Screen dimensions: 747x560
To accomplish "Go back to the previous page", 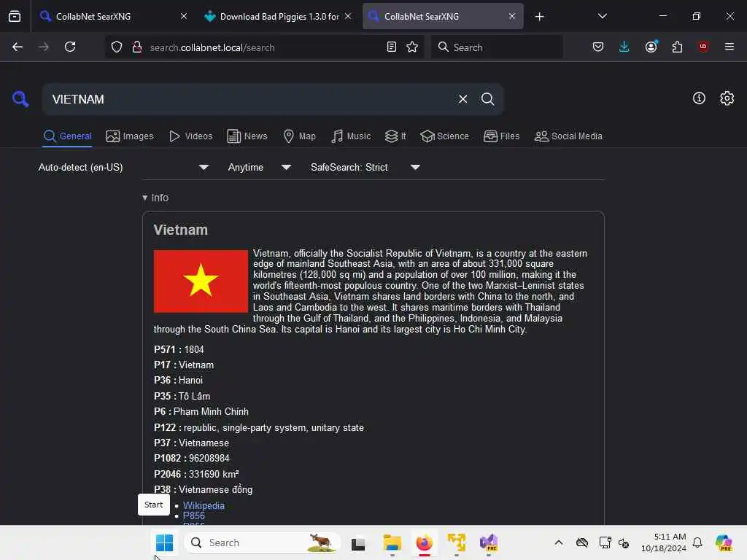I will tap(18, 47).
